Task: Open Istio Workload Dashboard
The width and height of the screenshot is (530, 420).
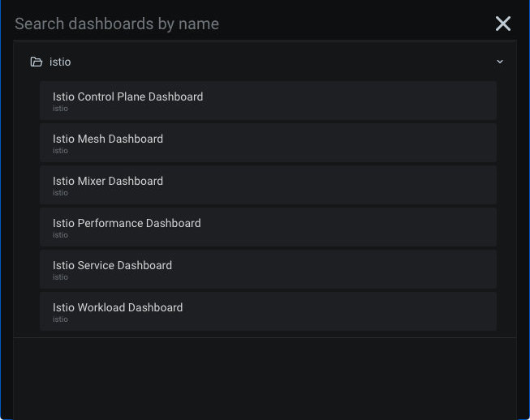Action: pos(118,307)
